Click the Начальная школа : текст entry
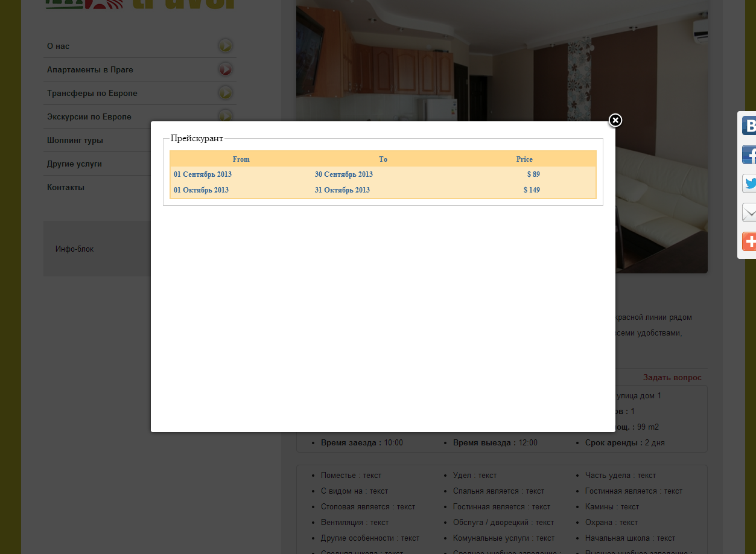 pyautogui.click(x=630, y=538)
